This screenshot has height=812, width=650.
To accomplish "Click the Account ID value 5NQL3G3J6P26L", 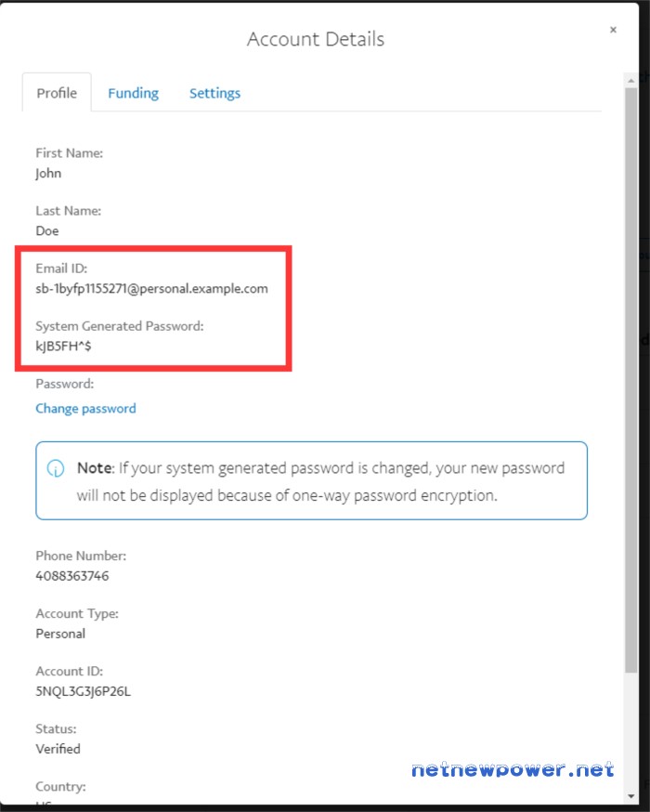I will (83, 691).
